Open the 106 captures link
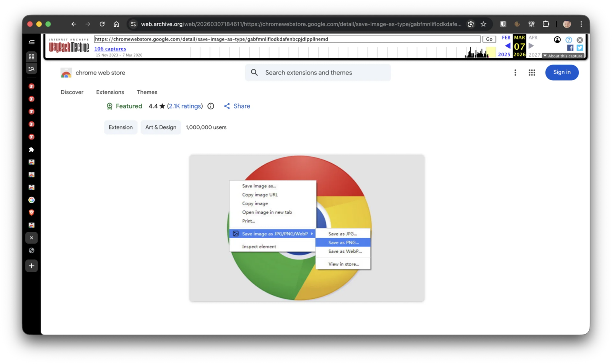Screen dimensions: 612x364 [110, 49]
